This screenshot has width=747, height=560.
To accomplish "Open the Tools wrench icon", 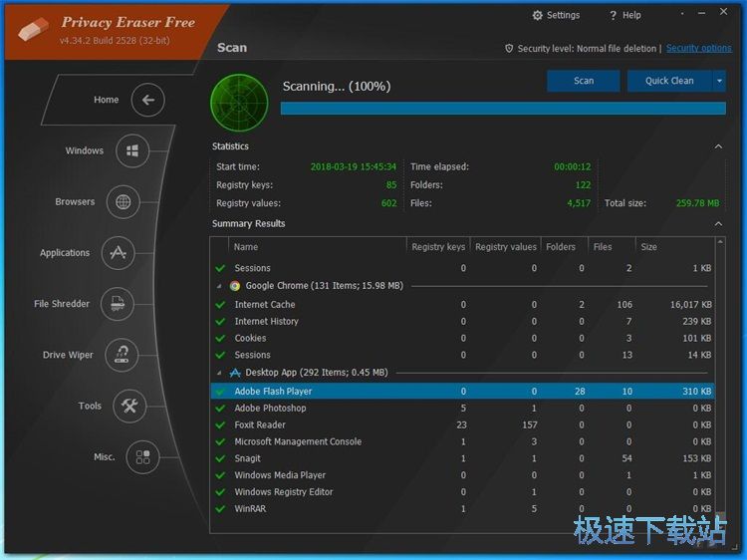I will tap(129, 406).
